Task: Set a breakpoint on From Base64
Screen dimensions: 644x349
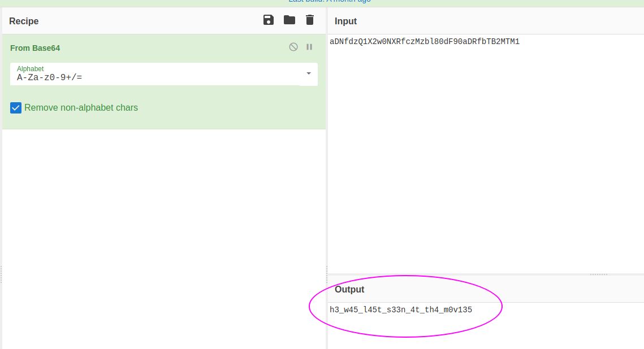Action: coord(309,47)
